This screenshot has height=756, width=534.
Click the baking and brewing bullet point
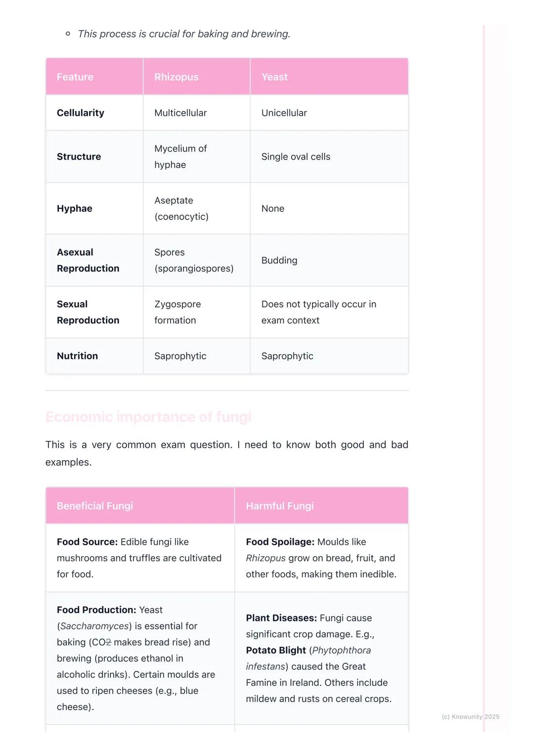pyautogui.click(x=184, y=34)
